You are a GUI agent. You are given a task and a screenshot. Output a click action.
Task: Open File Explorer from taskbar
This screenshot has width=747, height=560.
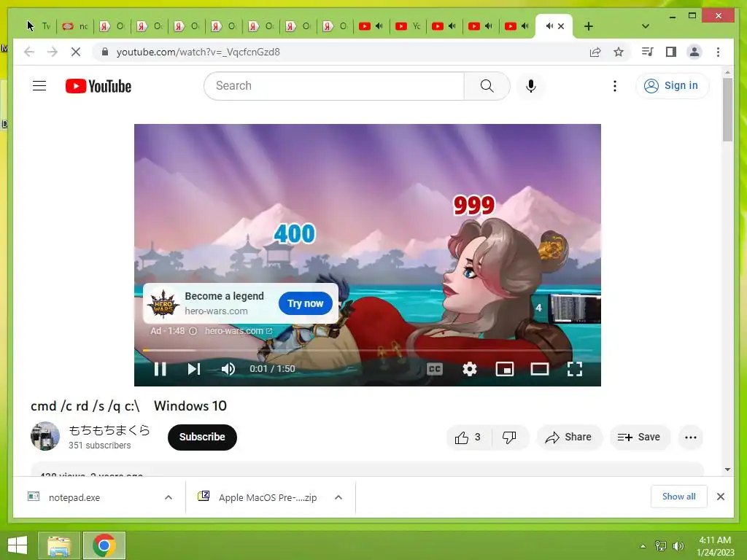pos(58,545)
